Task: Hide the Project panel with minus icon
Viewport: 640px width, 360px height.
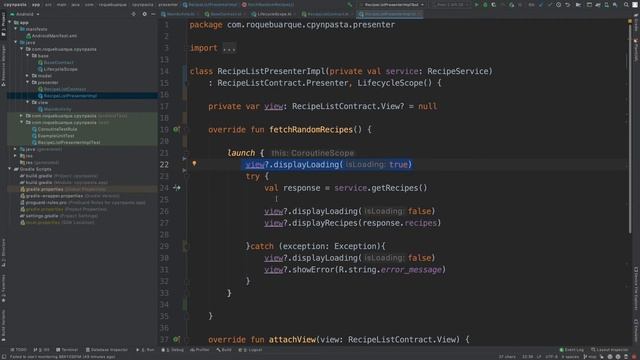Action: (x=153, y=14)
